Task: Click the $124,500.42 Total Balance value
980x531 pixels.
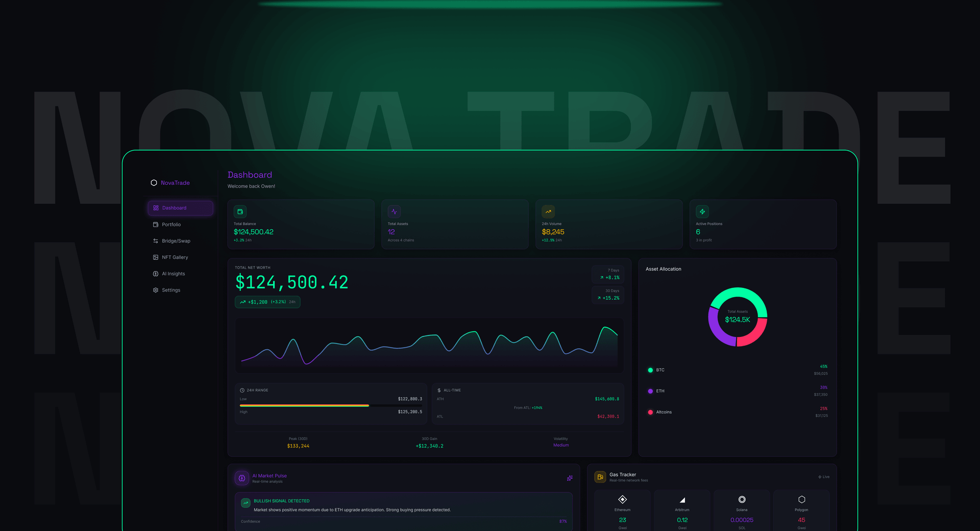Action: tap(254, 232)
